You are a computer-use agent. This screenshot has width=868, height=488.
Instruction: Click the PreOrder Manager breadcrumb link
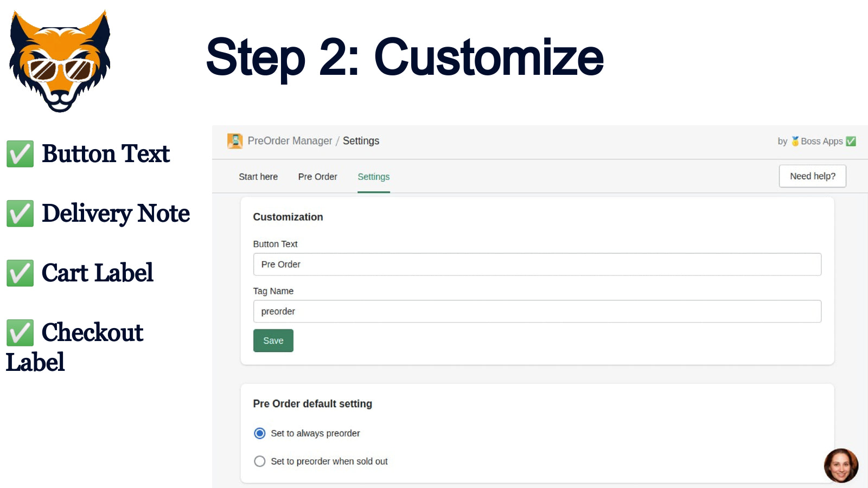point(290,140)
